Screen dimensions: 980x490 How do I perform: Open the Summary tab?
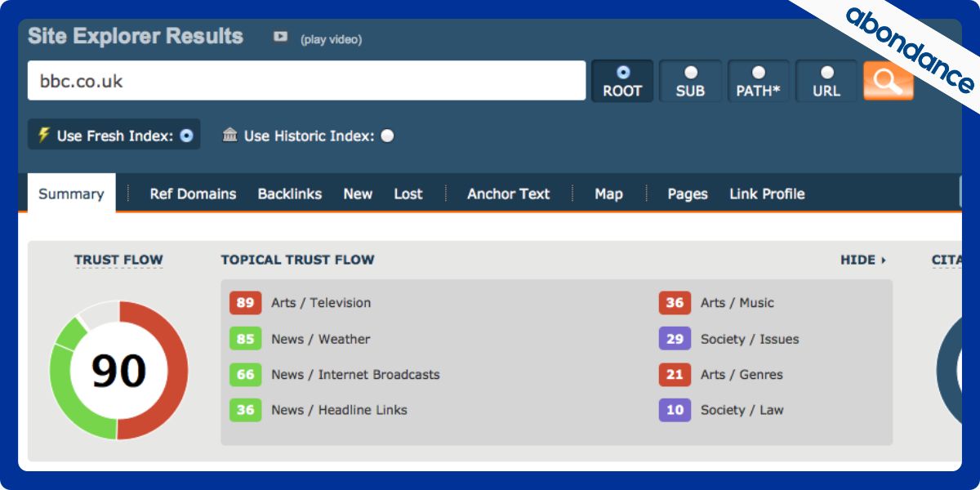pyautogui.click(x=71, y=194)
